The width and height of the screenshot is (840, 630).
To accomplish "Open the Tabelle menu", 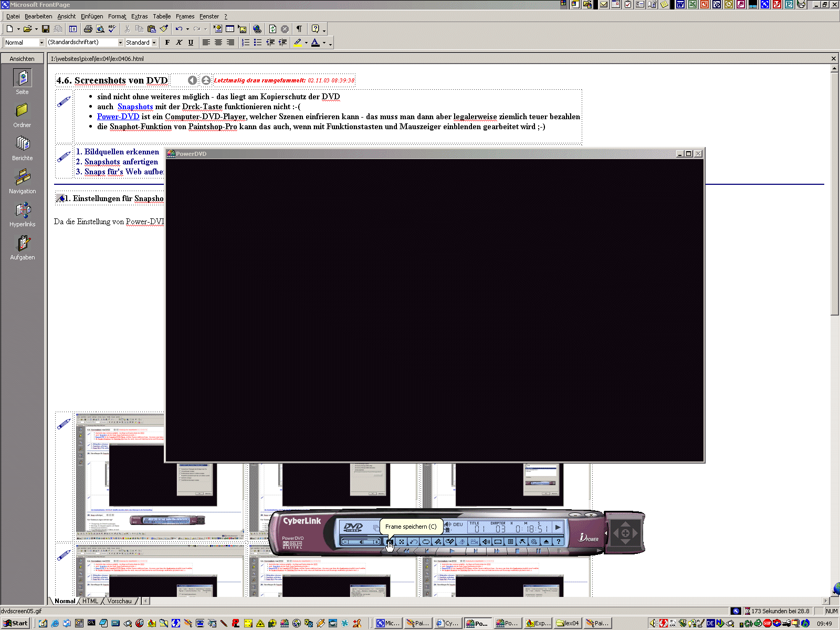I will 162,16.
